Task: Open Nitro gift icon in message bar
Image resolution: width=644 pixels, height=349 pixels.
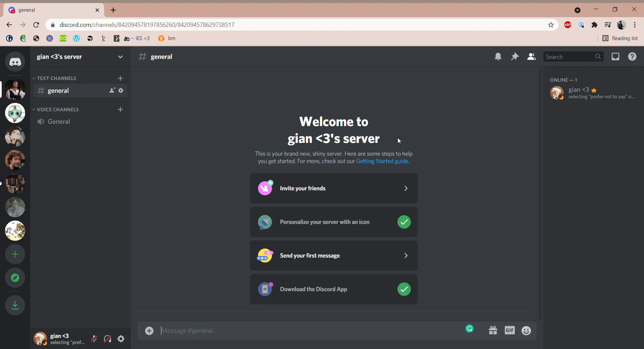Action: coord(493,331)
